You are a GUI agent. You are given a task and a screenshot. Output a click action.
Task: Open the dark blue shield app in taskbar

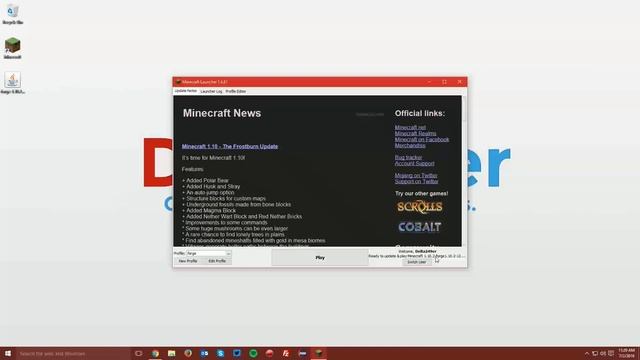coord(237,353)
